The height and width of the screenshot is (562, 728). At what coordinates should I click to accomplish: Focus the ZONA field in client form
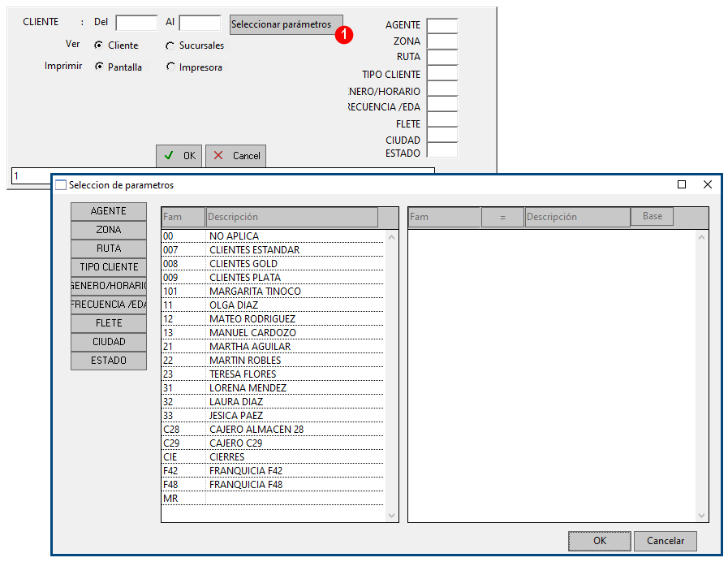pyautogui.click(x=442, y=41)
